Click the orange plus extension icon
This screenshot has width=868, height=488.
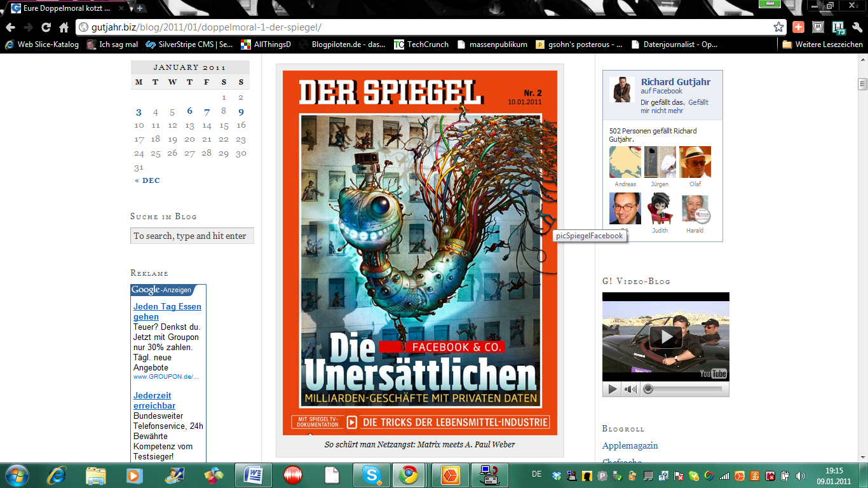click(798, 27)
